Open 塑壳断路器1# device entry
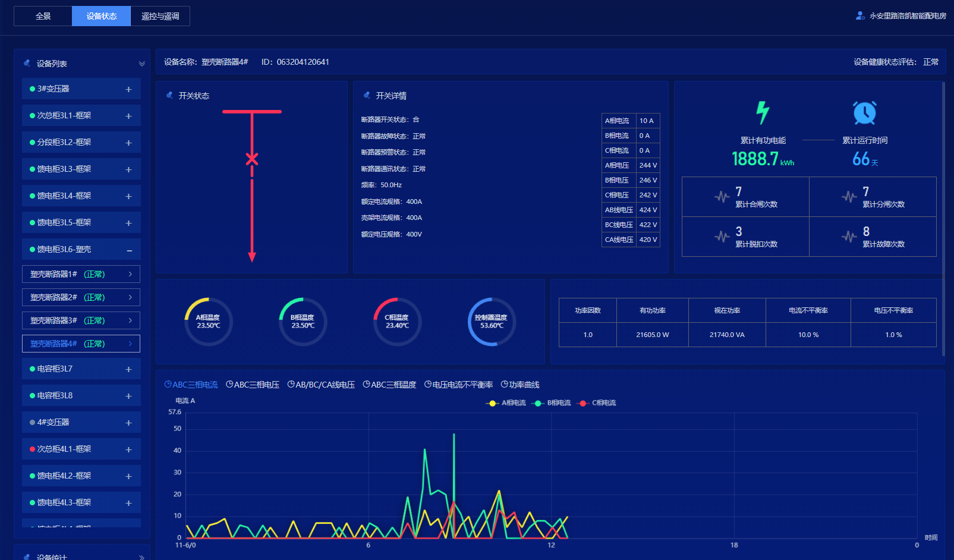 click(81, 274)
